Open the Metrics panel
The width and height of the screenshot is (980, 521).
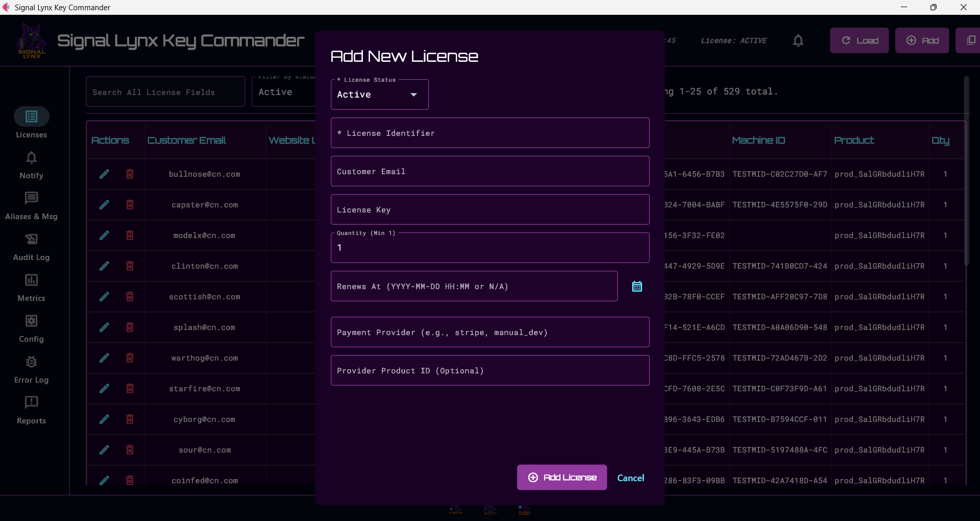31,288
